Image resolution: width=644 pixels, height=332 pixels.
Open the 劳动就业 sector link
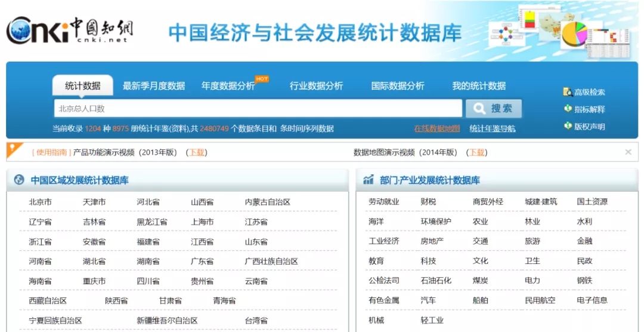pyautogui.click(x=383, y=202)
